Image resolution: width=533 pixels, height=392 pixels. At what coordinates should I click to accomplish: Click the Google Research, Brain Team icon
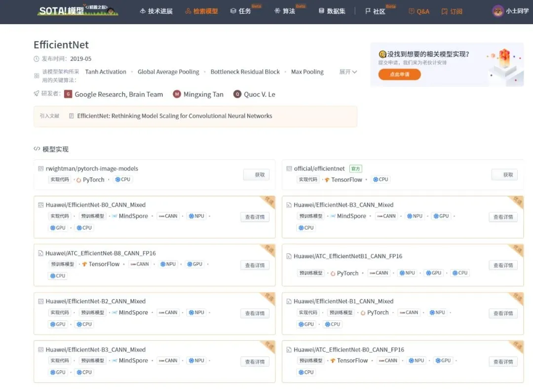pos(68,94)
